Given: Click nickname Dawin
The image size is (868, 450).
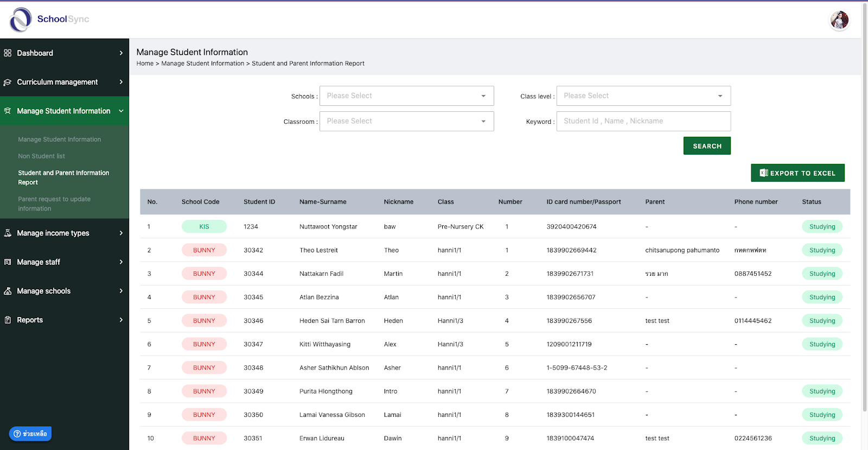Looking at the screenshot, I should tap(393, 439).
